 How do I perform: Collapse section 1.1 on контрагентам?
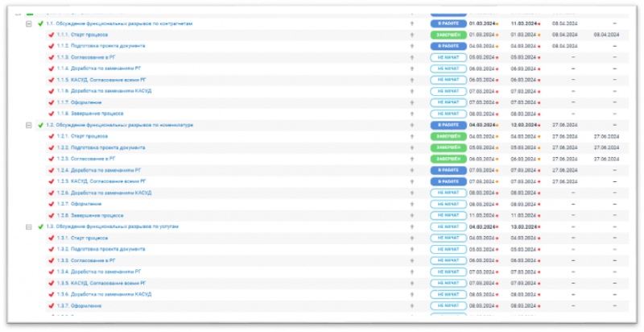29,23
